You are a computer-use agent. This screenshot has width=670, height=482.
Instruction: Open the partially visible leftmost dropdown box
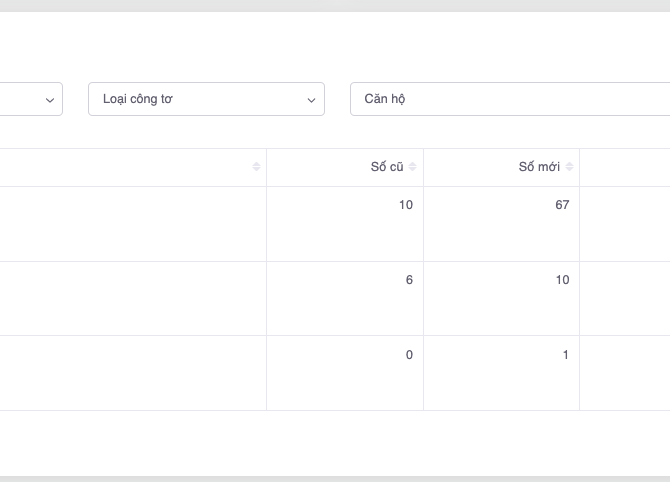pyautogui.click(x=25, y=99)
